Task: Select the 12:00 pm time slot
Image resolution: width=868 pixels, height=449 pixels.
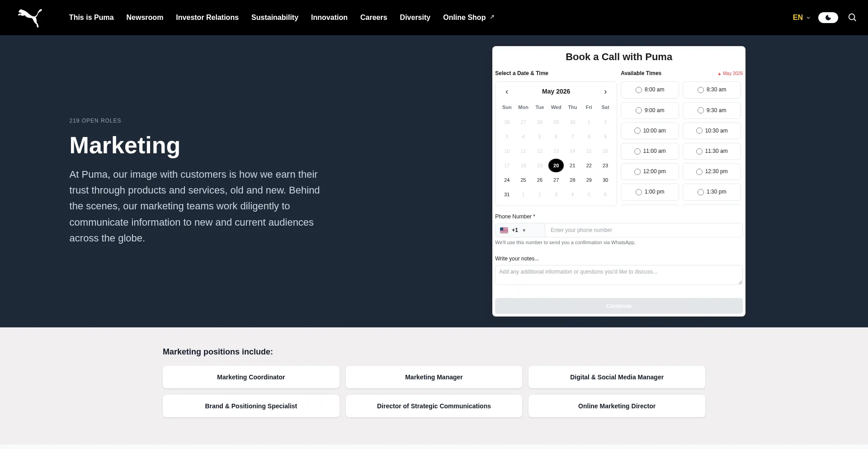Action: 650,171
